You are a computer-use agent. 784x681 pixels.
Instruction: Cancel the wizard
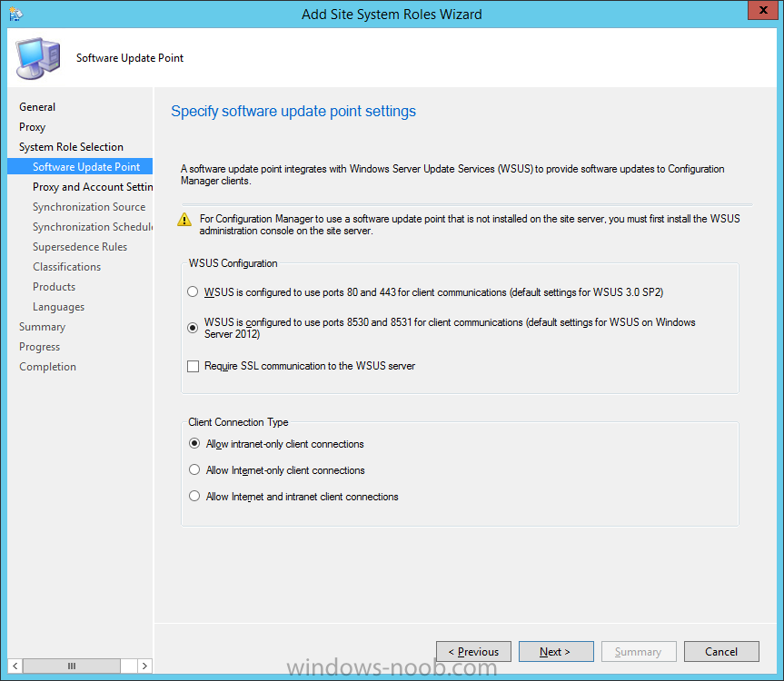click(x=721, y=652)
